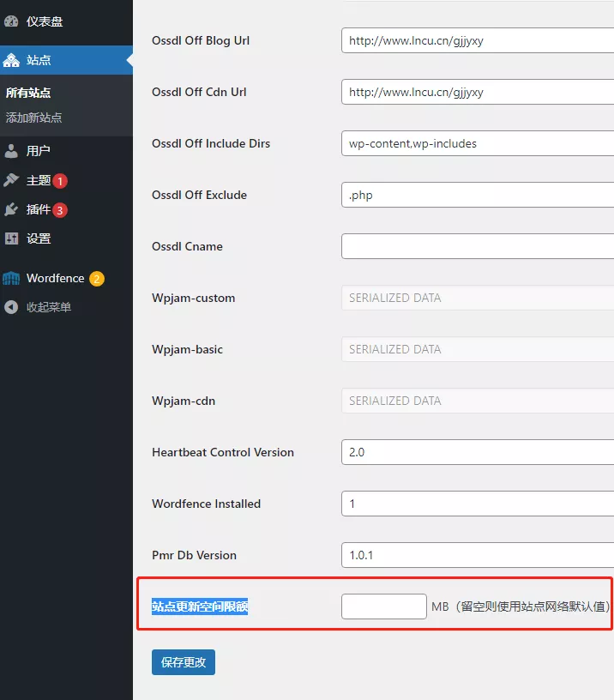Viewport: 614px width, 700px height.
Task: Focus the Ossdl Off Exclude field
Action: [478, 195]
